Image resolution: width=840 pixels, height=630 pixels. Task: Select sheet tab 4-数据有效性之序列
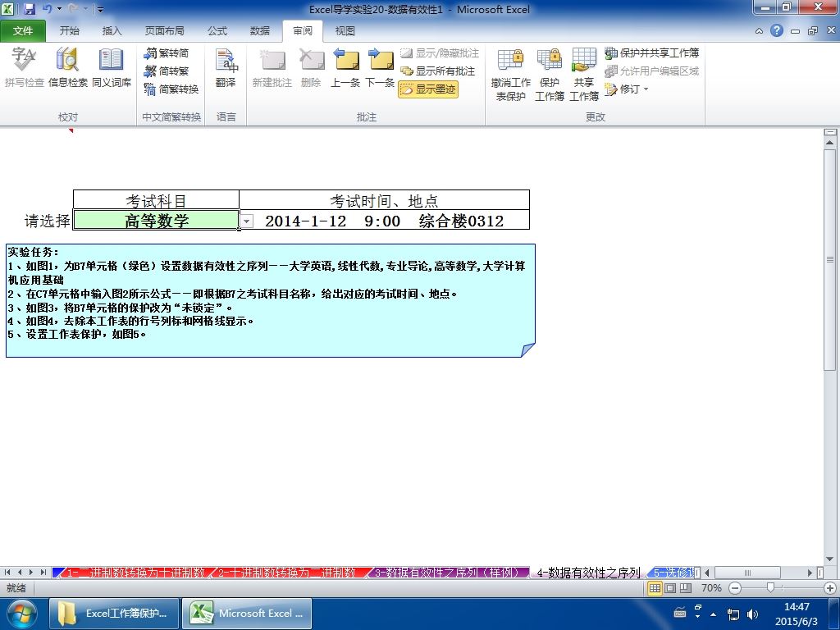(588, 573)
